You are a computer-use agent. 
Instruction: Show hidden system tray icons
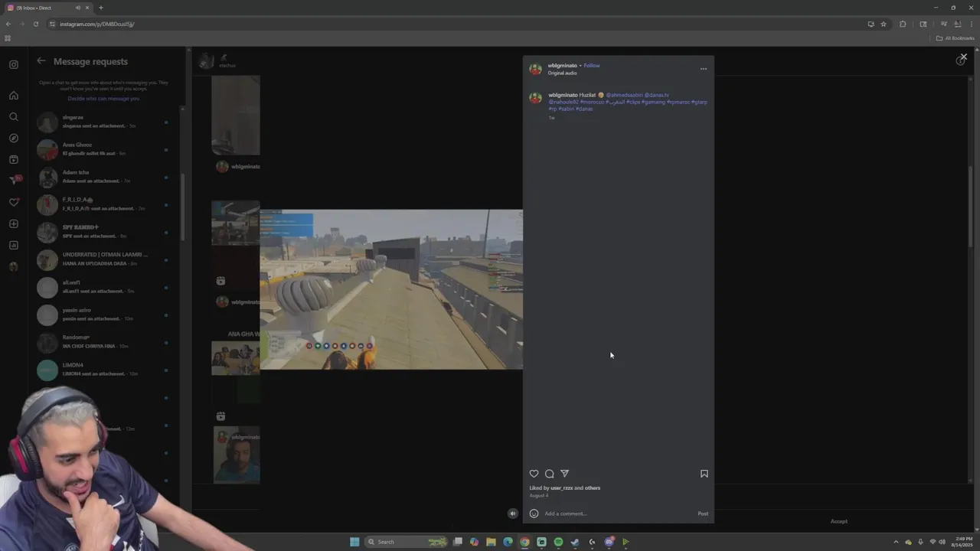point(897,542)
